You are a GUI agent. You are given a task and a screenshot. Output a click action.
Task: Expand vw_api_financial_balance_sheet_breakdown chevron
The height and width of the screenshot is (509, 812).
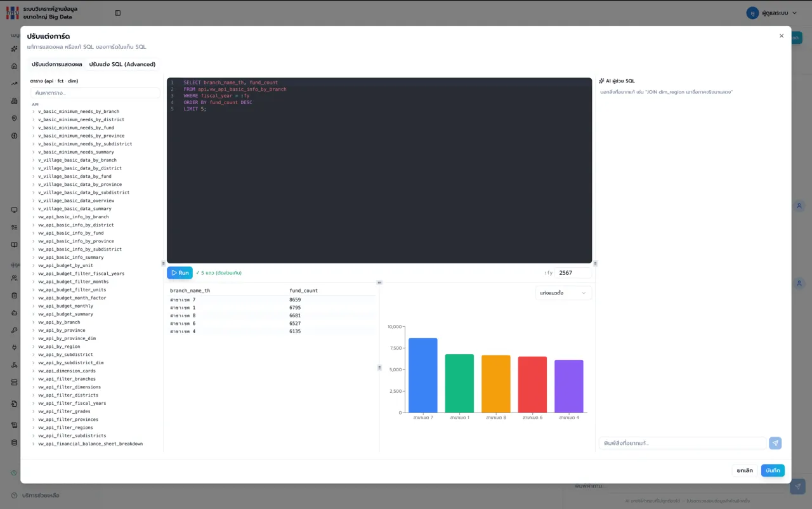click(x=34, y=444)
